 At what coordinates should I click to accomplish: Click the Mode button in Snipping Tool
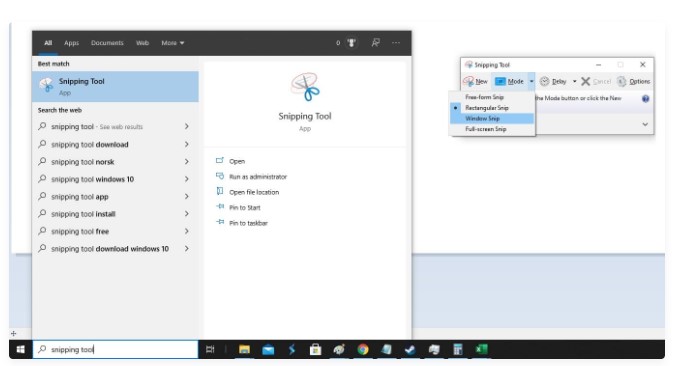tap(509, 81)
